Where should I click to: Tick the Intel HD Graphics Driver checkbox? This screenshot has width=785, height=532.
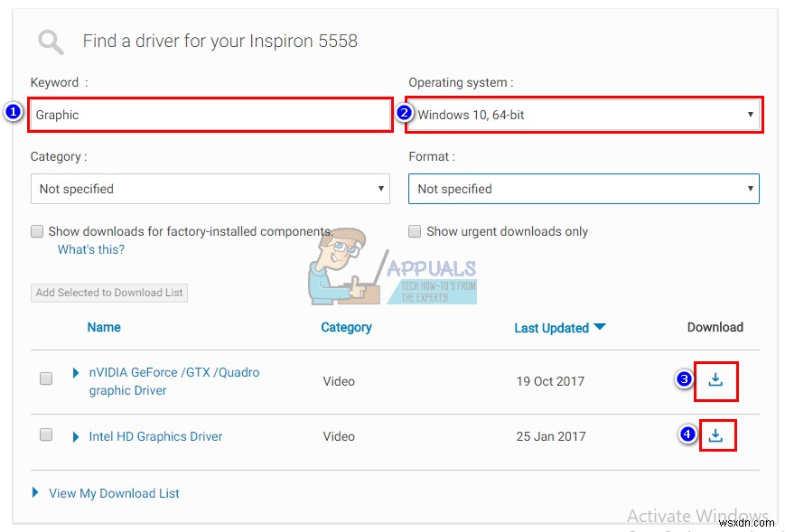(x=46, y=434)
